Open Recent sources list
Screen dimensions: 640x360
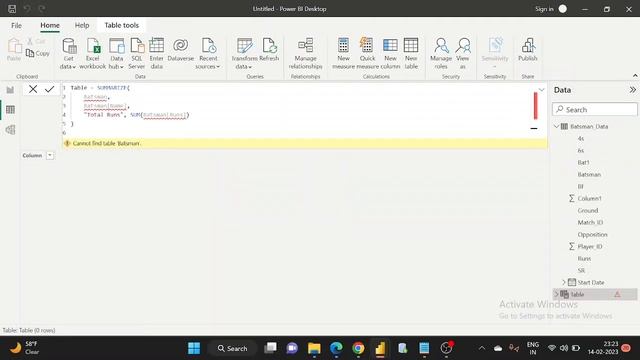point(208,53)
